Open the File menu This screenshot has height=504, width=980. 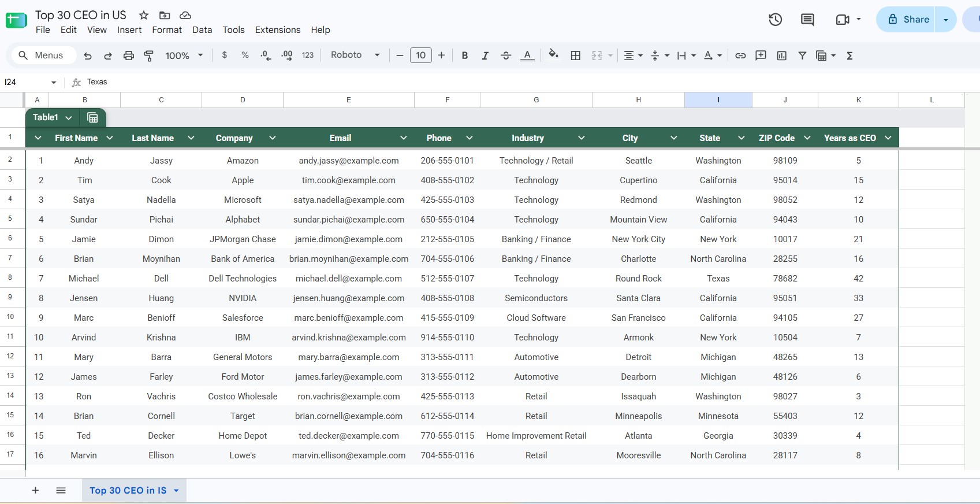pos(43,30)
